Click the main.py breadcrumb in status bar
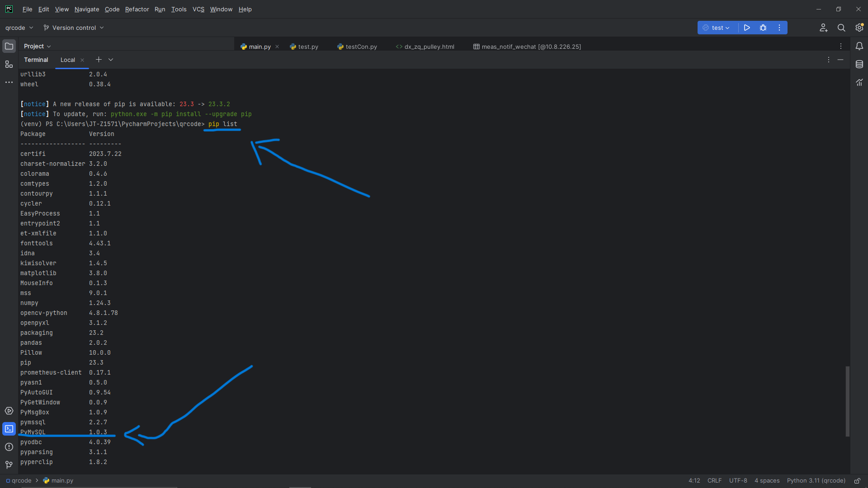 [x=58, y=481]
